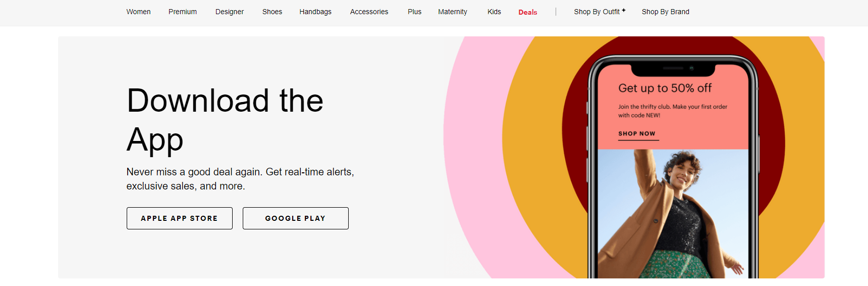Click 'Join the thrifty club' promo text
868x286 pixels.
[x=673, y=111]
